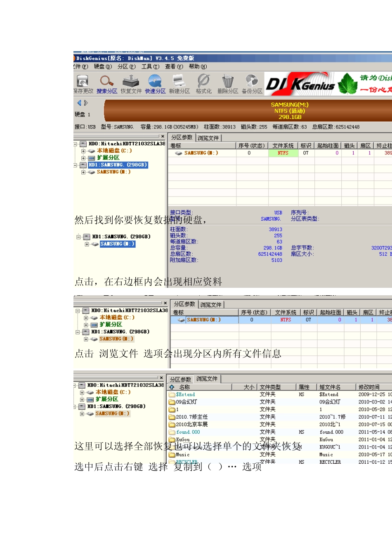Select the Music folder name
392x555 pixels.
coord(183,455)
